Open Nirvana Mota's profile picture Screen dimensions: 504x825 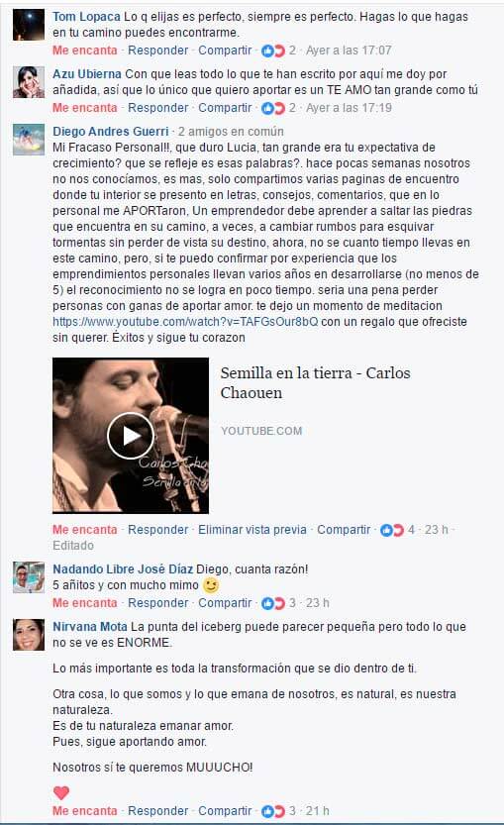coord(29,635)
